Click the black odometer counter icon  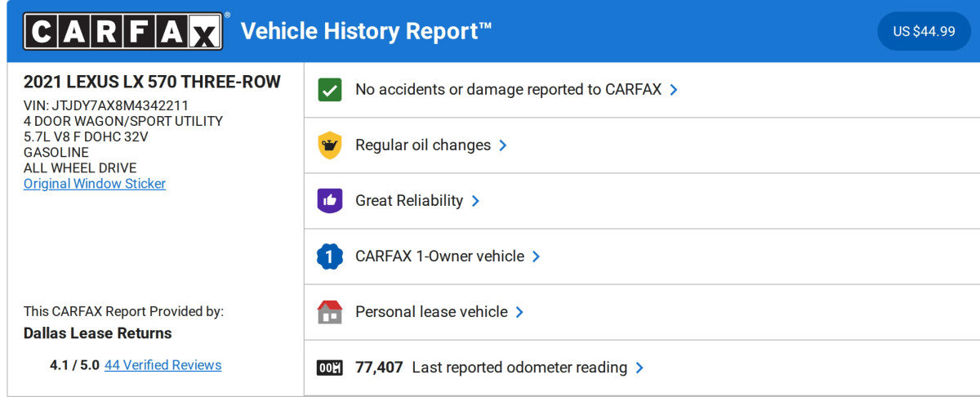(x=329, y=368)
